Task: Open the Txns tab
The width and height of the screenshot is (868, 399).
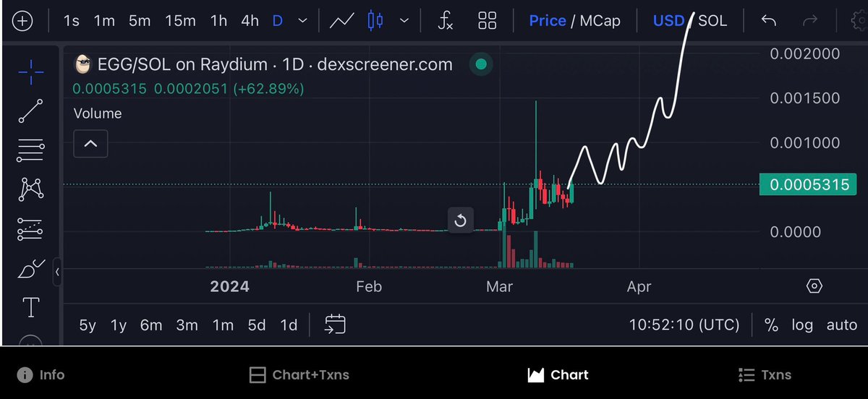Action: coord(765,375)
